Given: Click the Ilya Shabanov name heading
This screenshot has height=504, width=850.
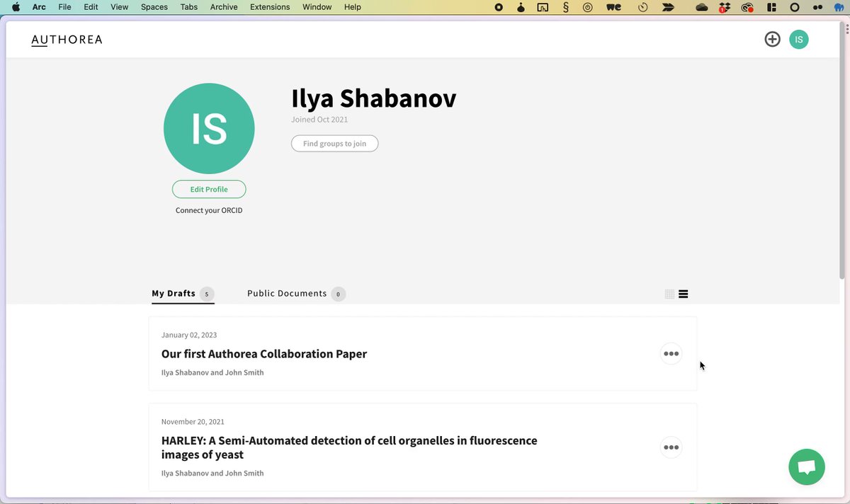Looking at the screenshot, I should click(x=374, y=98).
